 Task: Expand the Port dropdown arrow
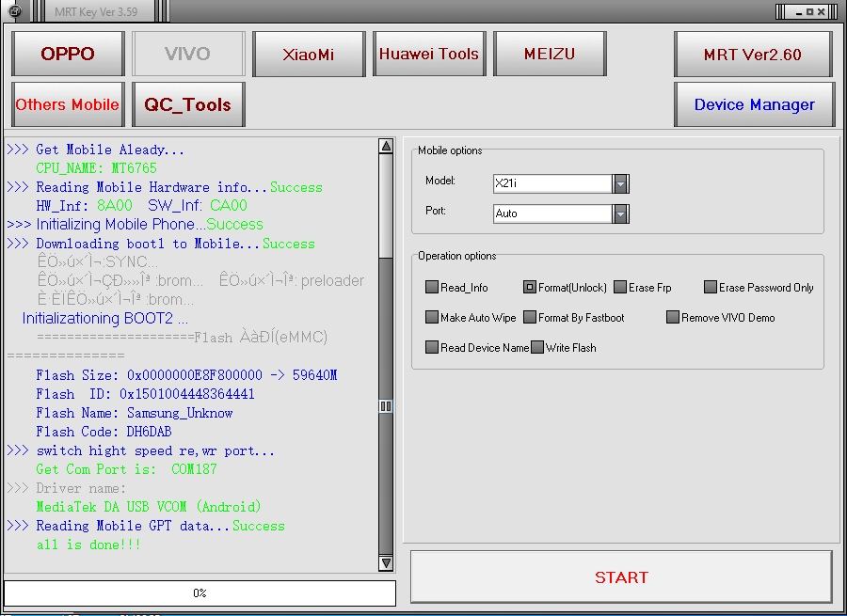click(621, 213)
